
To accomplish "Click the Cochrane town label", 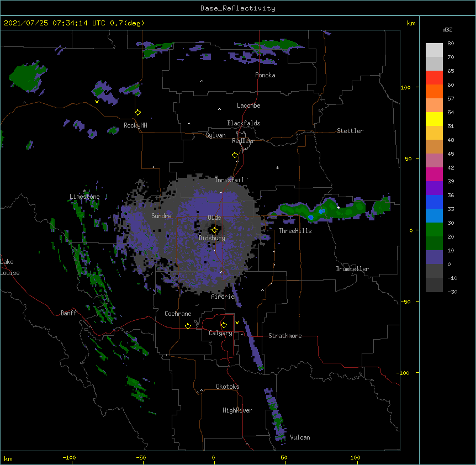I will click(178, 314).
